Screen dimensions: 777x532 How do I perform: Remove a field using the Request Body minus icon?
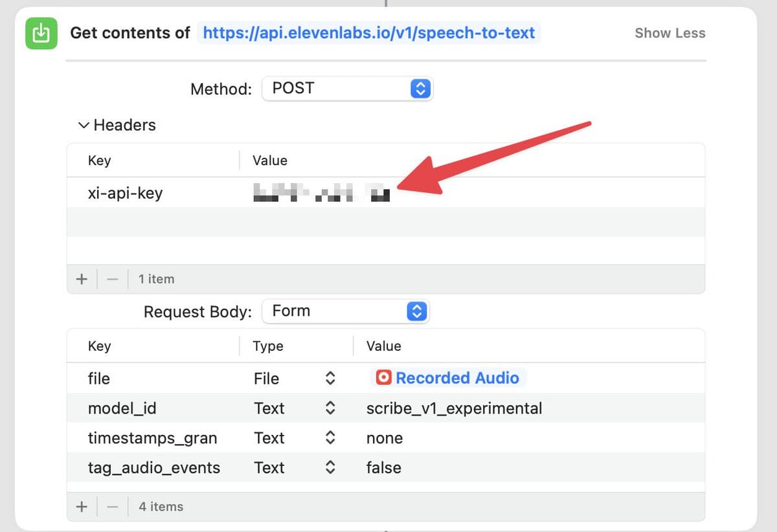(113, 506)
